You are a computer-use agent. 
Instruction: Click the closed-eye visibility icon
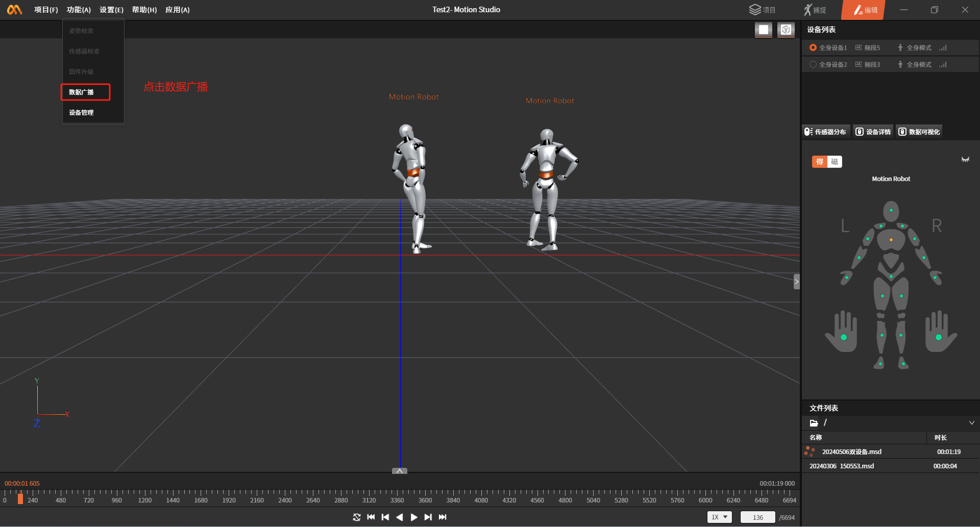pyautogui.click(x=965, y=160)
